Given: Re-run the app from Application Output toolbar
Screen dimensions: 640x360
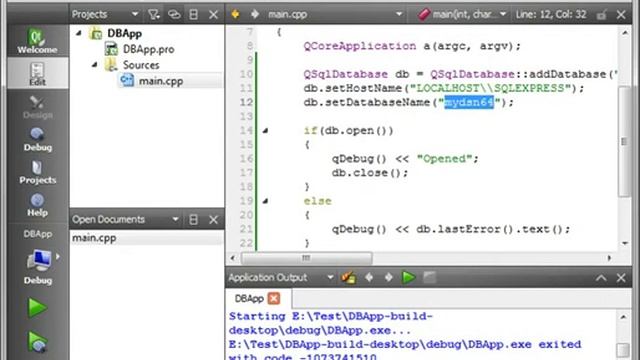Looking at the screenshot, I should [409, 278].
